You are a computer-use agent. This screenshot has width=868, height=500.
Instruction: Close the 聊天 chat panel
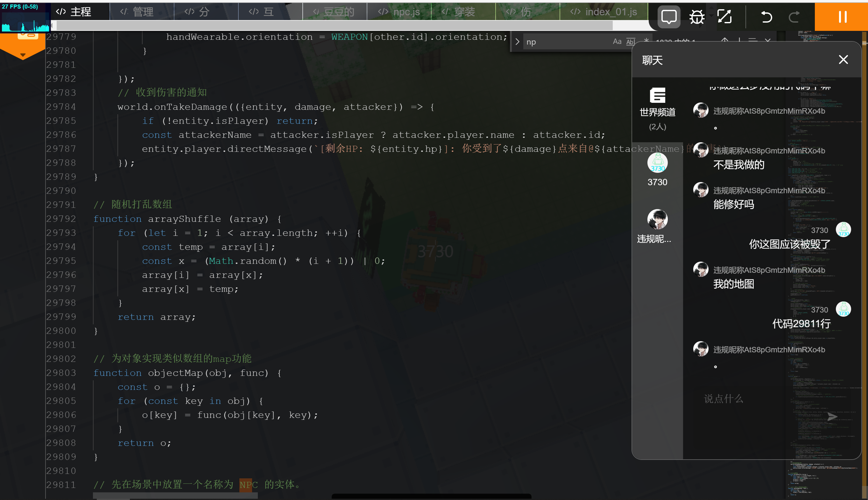point(843,60)
